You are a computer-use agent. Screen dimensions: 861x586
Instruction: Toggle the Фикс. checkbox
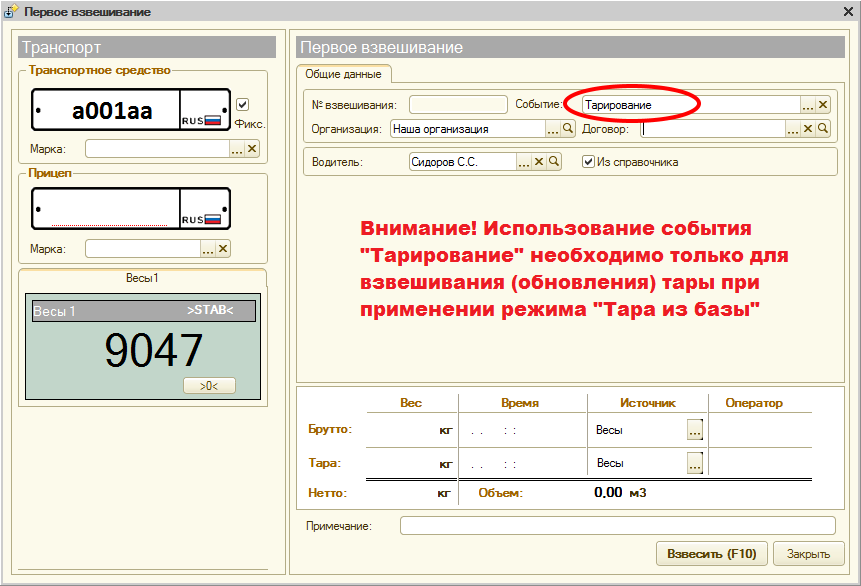tap(243, 105)
